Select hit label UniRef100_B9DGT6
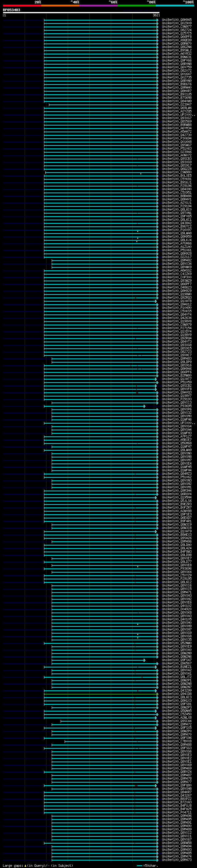The width and height of the screenshot is (197, 868). [x=177, y=84]
